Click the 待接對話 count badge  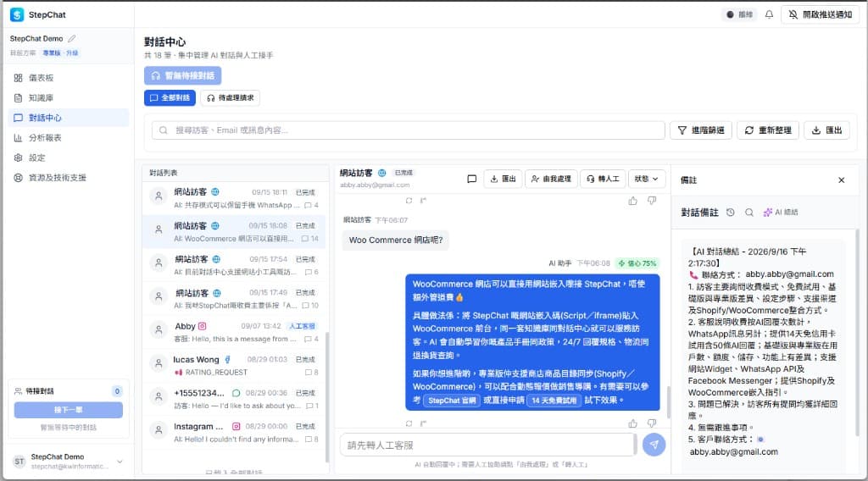click(117, 391)
